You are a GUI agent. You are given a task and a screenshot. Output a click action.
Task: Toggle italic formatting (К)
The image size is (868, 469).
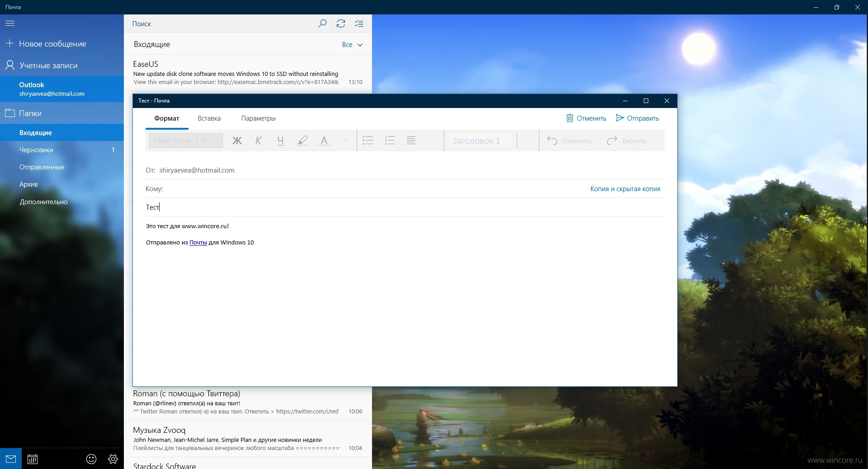(259, 141)
